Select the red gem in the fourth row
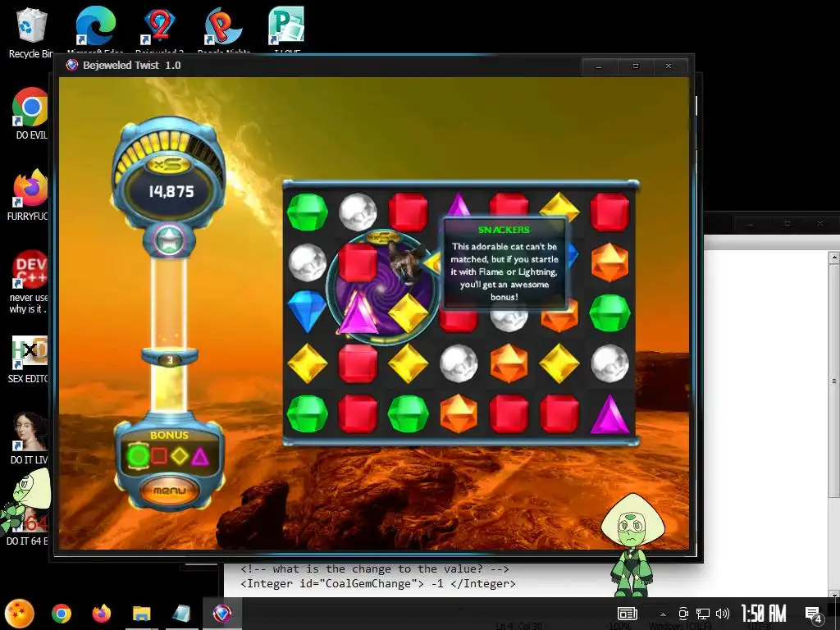Screen dimensions: 840x630 click(x=358, y=363)
